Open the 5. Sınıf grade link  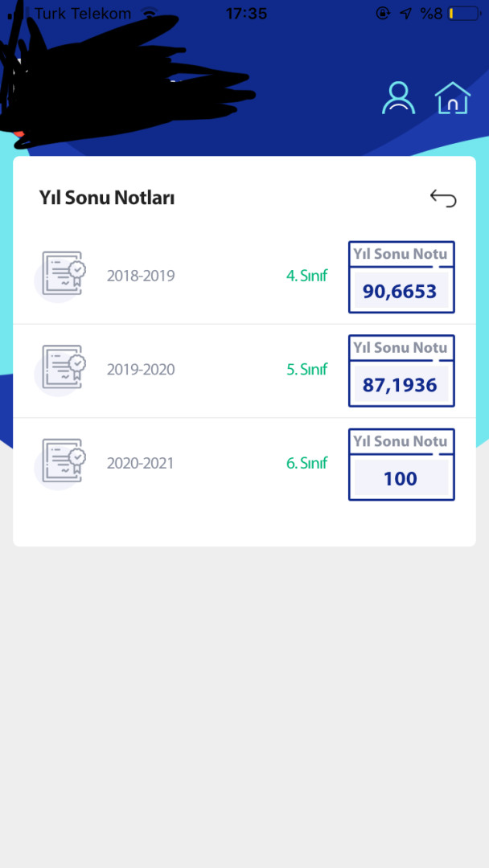point(306,371)
